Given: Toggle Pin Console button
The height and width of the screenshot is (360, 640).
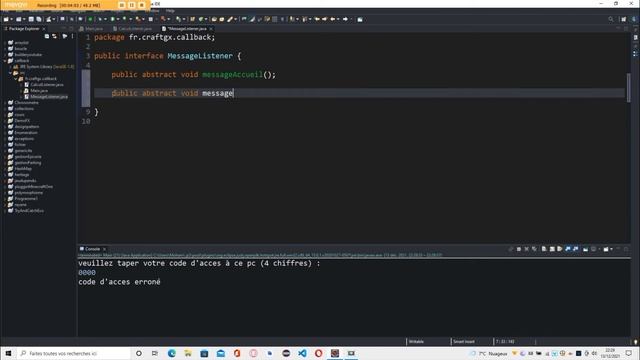Looking at the screenshot, I should click(585, 249).
